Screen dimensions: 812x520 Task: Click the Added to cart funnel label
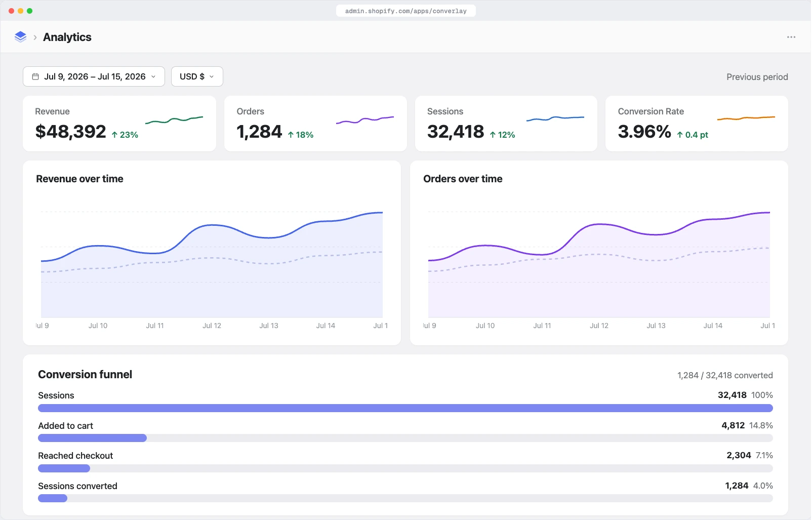(x=66, y=426)
